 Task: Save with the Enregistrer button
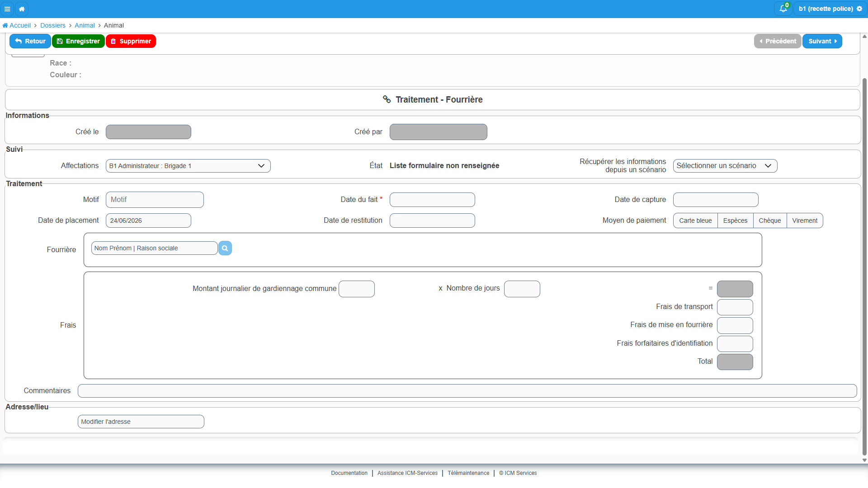(78, 41)
